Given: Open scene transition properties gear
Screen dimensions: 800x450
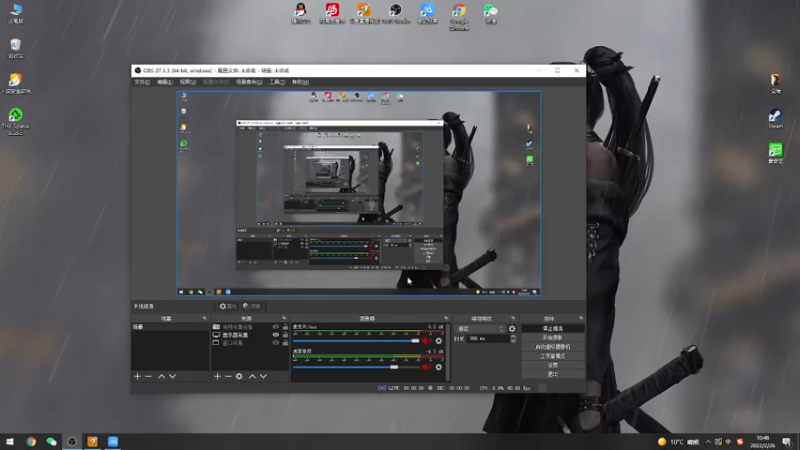Looking at the screenshot, I should (x=512, y=329).
